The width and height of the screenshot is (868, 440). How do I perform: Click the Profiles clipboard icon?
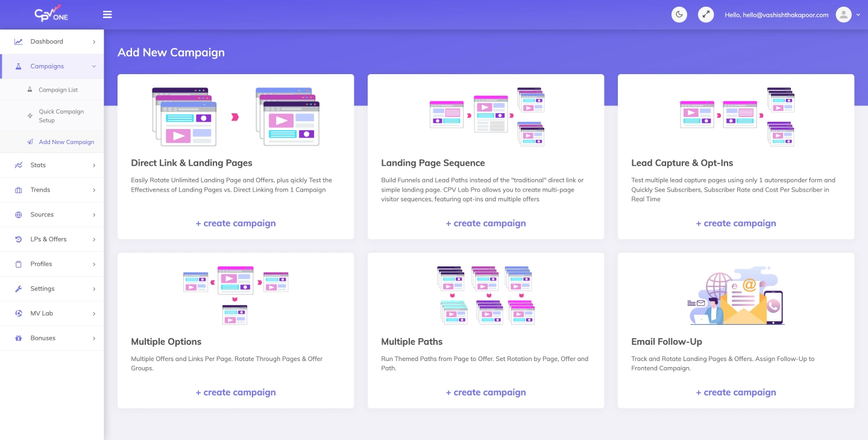[19, 264]
